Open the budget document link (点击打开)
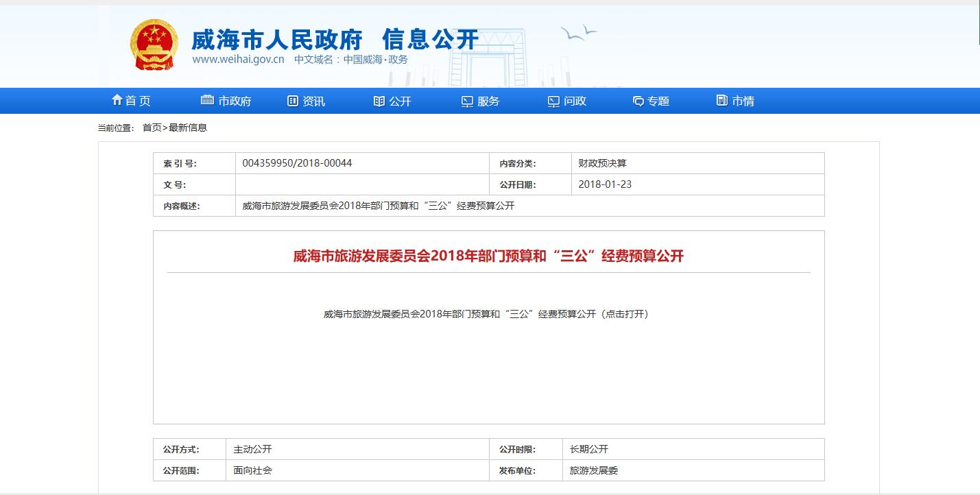Viewport: 980px width, 495px height. tap(486, 314)
